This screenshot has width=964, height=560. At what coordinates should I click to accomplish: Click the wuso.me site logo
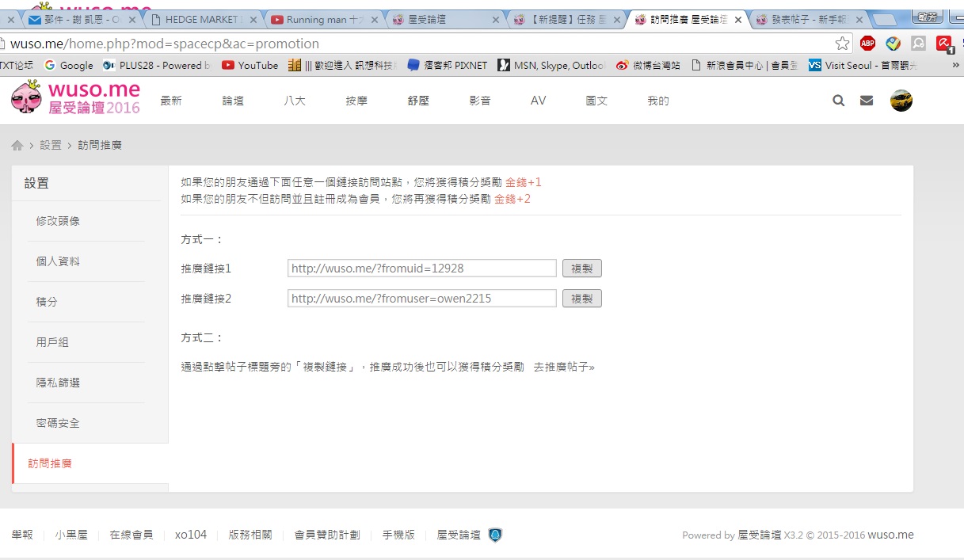pos(76,97)
